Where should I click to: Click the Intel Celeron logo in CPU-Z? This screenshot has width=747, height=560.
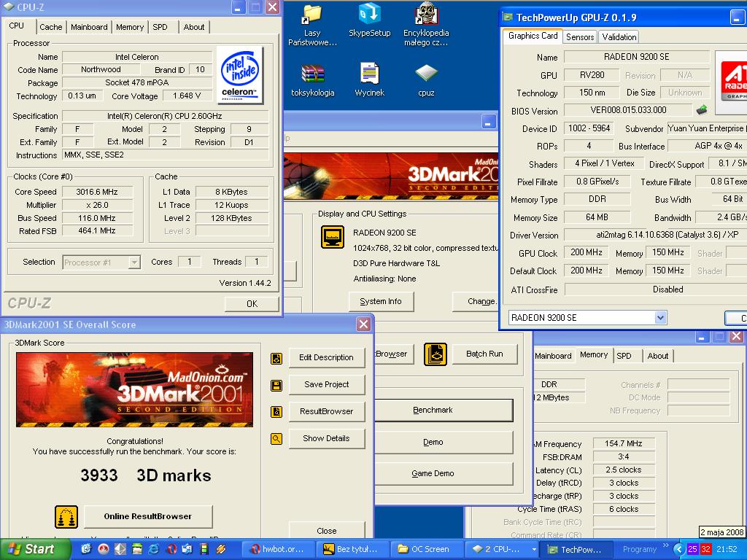tap(240, 75)
